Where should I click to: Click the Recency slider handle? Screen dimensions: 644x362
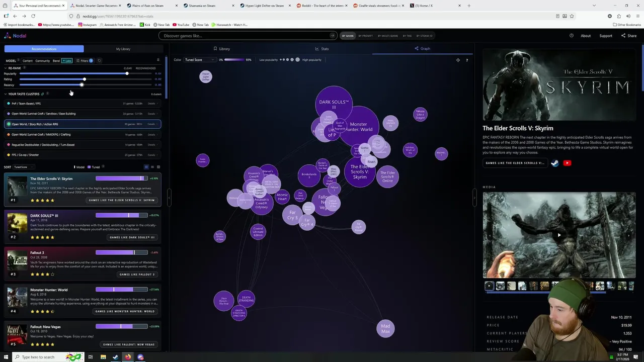pyautogui.click(x=82, y=85)
